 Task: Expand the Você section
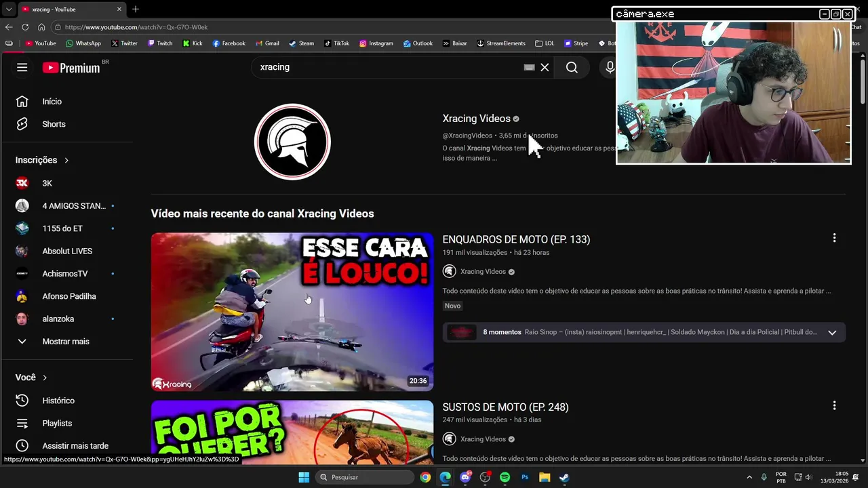(31, 378)
